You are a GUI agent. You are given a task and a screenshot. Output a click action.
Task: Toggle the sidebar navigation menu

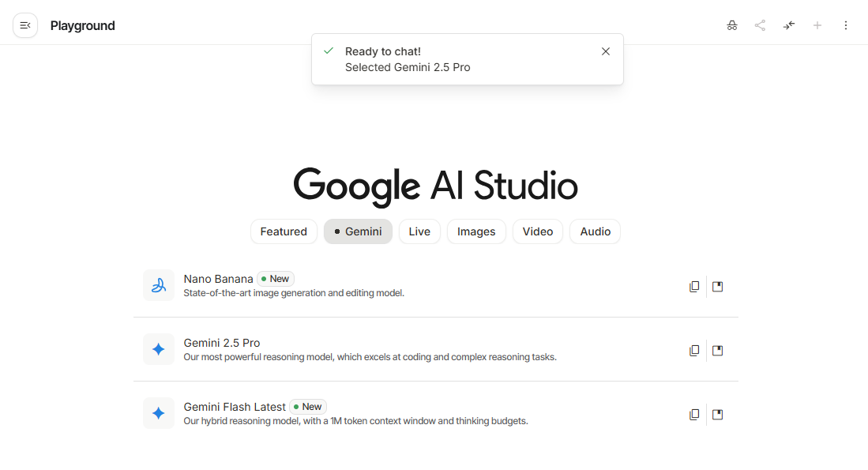pyautogui.click(x=25, y=25)
